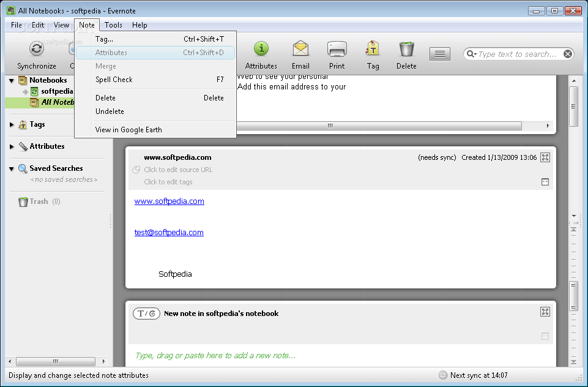Choose Attributes in the Note menu
This screenshot has width=588, height=387.
(x=155, y=53)
